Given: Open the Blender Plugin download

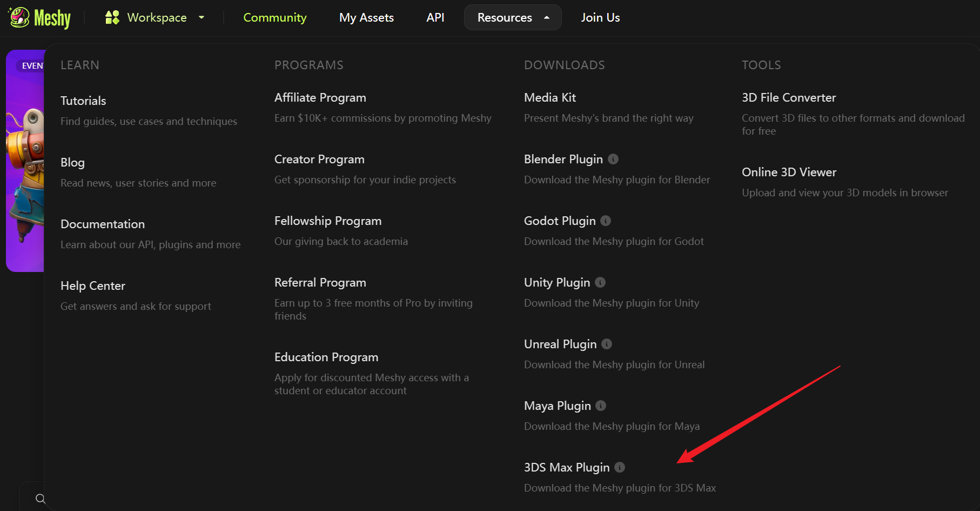Looking at the screenshot, I should click(x=563, y=159).
